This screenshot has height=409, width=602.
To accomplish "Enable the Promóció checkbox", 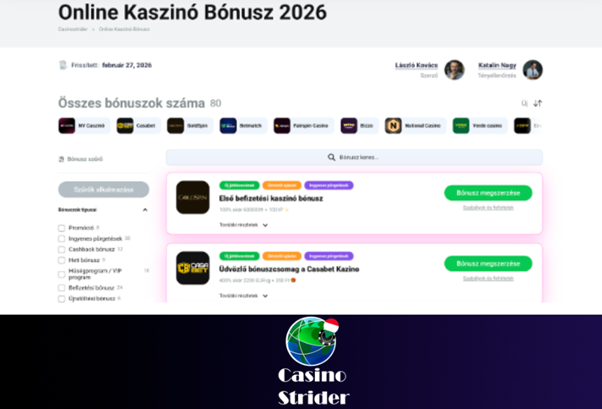I will click(x=61, y=228).
